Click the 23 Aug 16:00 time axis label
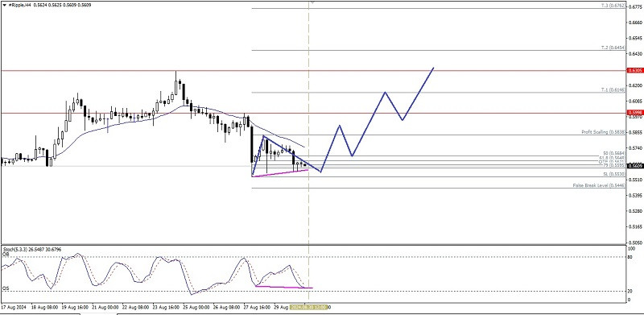This screenshot has height=315, width=644. pos(167,307)
